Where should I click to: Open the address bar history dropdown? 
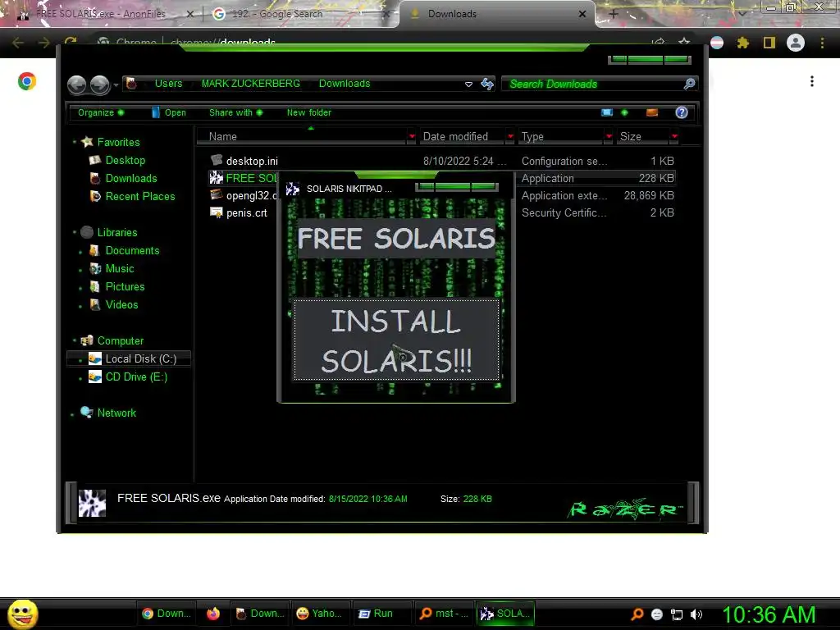pos(468,84)
